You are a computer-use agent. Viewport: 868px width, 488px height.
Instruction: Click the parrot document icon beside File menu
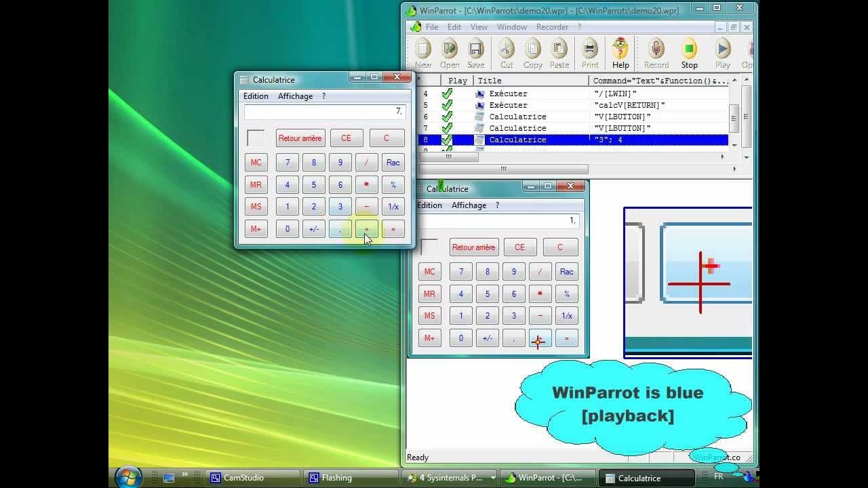[415, 27]
